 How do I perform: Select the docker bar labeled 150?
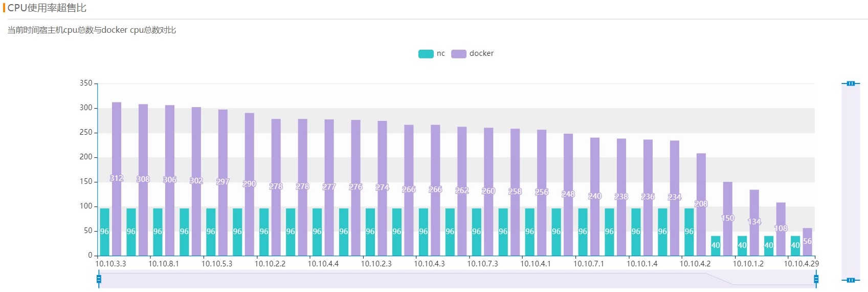click(x=728, y=219)
